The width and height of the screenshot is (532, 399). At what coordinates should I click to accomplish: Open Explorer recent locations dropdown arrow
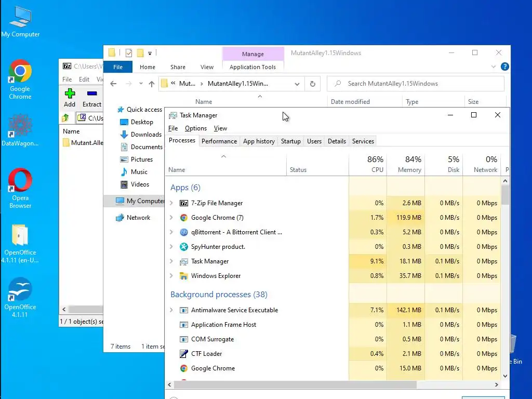click(141, 84)
